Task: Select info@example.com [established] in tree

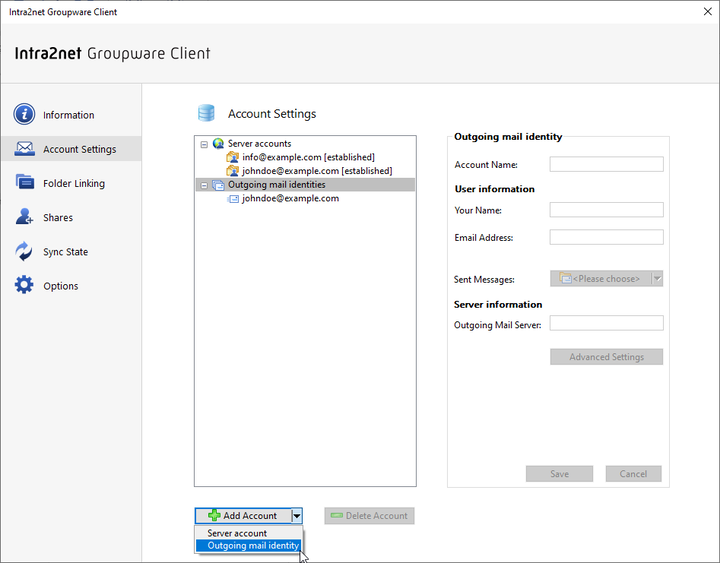Action: tap(308, 158)
